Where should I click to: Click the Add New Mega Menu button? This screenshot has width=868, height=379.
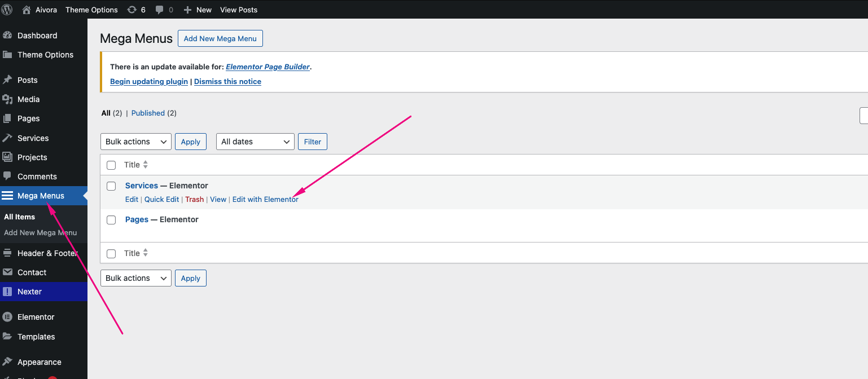[x=220, y=38]
